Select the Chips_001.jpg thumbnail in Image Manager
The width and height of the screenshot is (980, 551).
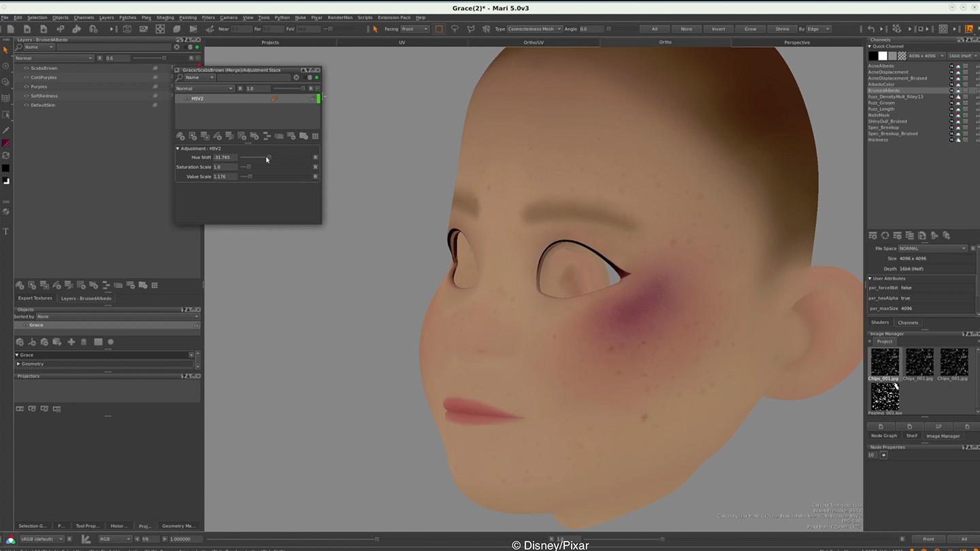[884, 362]
